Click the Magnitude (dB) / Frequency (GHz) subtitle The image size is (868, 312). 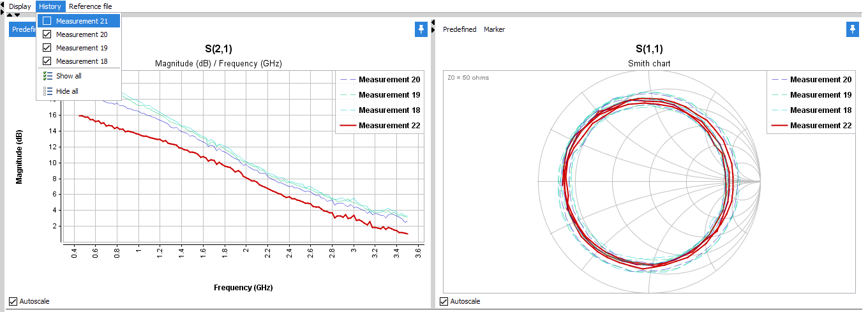coord(218,64)
